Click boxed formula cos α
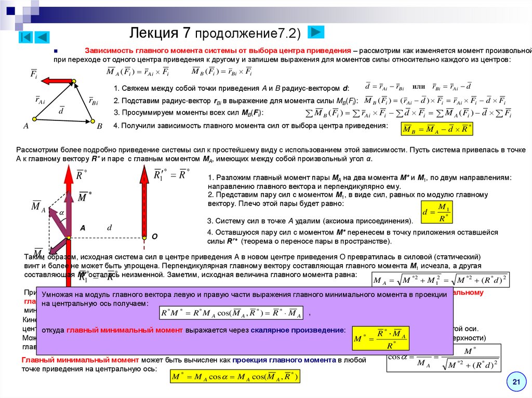Screen dimensions: 532x398 (444, 358)
